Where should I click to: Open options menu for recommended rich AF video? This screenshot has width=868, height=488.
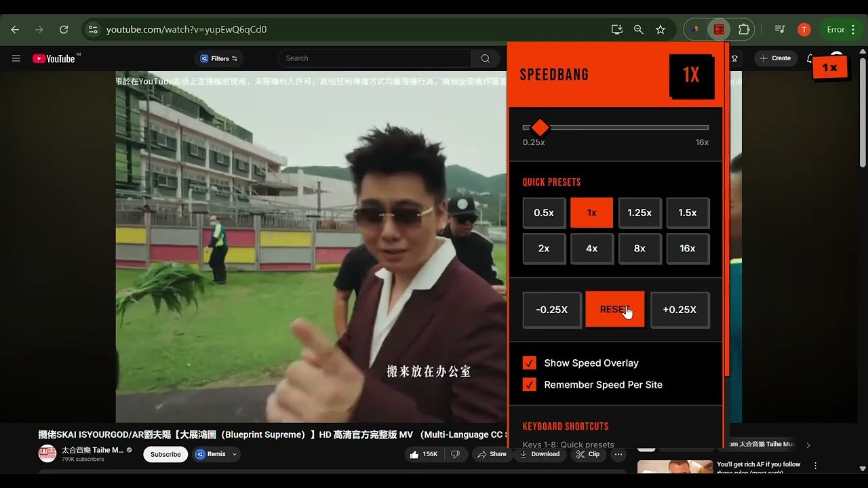point(816,466)
